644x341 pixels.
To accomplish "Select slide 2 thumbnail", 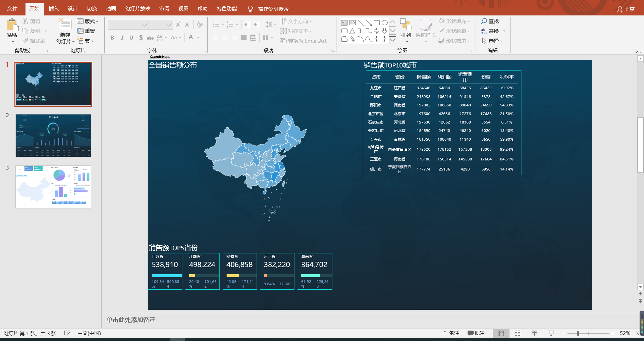I will pos(53,136).
